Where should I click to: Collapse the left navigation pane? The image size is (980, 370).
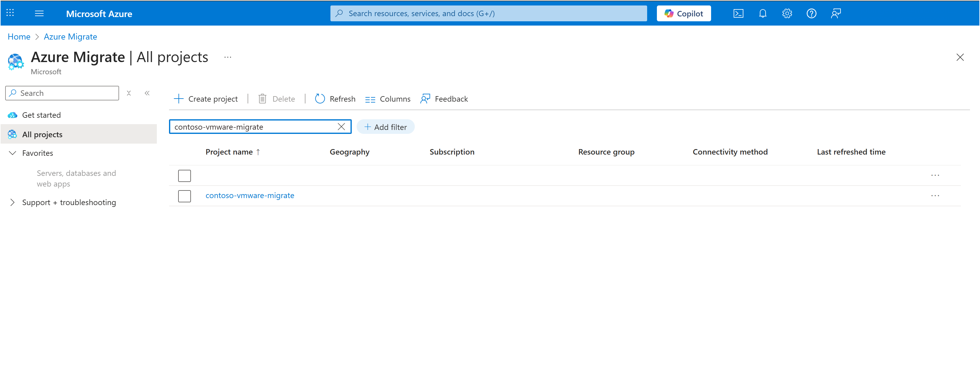[147, 93]
